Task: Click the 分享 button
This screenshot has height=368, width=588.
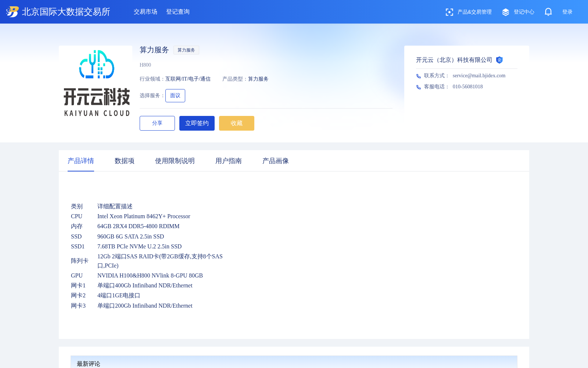Action: point(157,123)
